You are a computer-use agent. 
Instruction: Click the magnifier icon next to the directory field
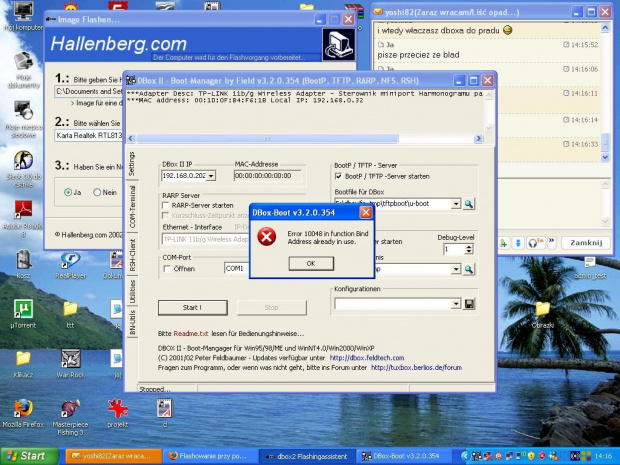(x=469, y=270)
